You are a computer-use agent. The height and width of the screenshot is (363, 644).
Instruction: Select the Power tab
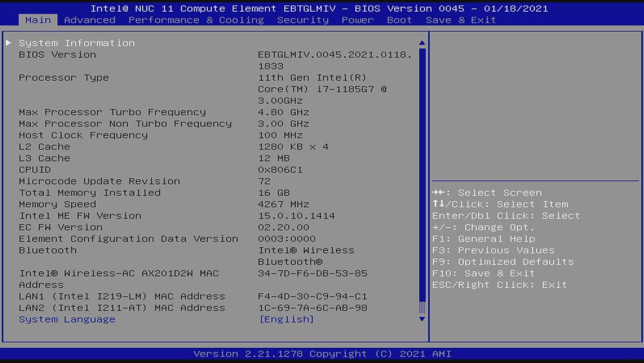tap(357, 20)
